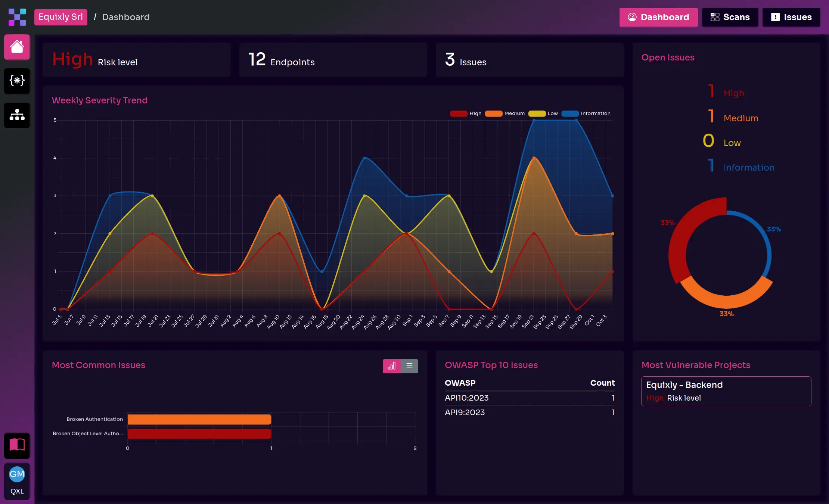Toggle High series in chart legend

pos(459,113)
